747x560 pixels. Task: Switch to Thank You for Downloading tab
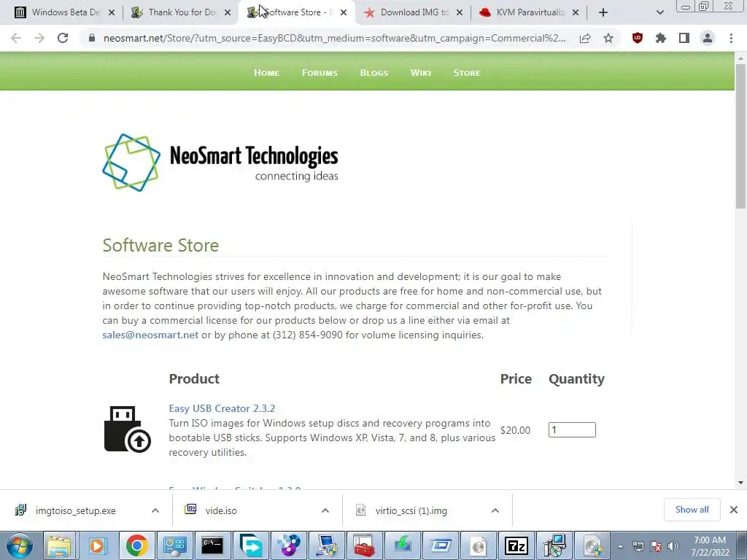[182, 12]
